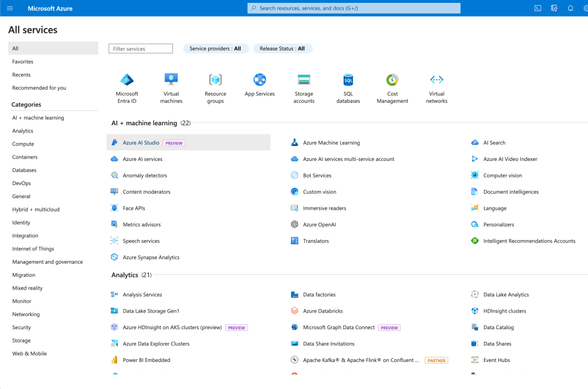Open Data Catalog link
Viewport: 588px width, 389px height.
click(499, 328)
